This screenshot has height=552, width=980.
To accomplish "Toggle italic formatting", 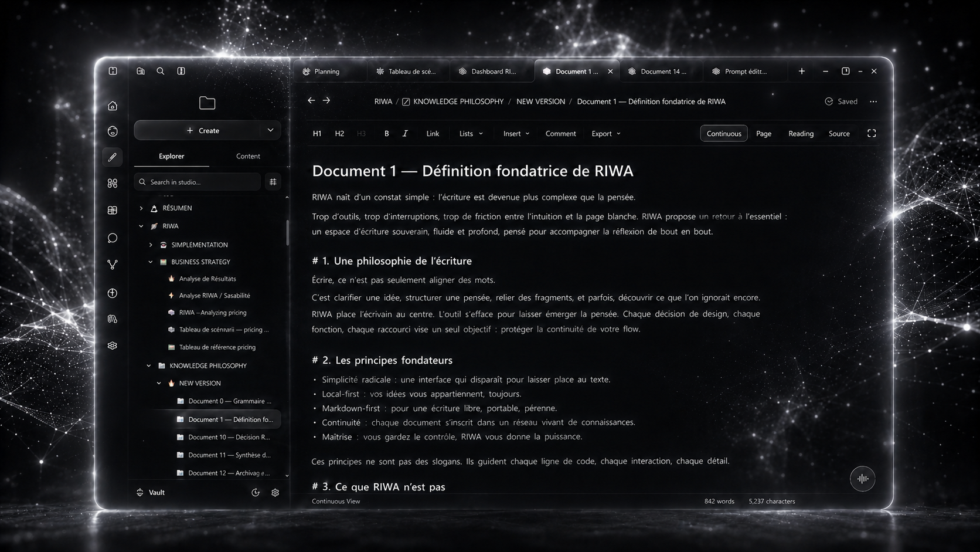I will click(x=405, y=133).
